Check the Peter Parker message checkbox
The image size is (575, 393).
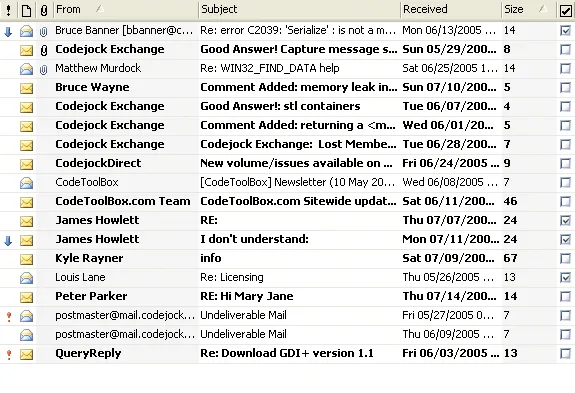(565, 297)
